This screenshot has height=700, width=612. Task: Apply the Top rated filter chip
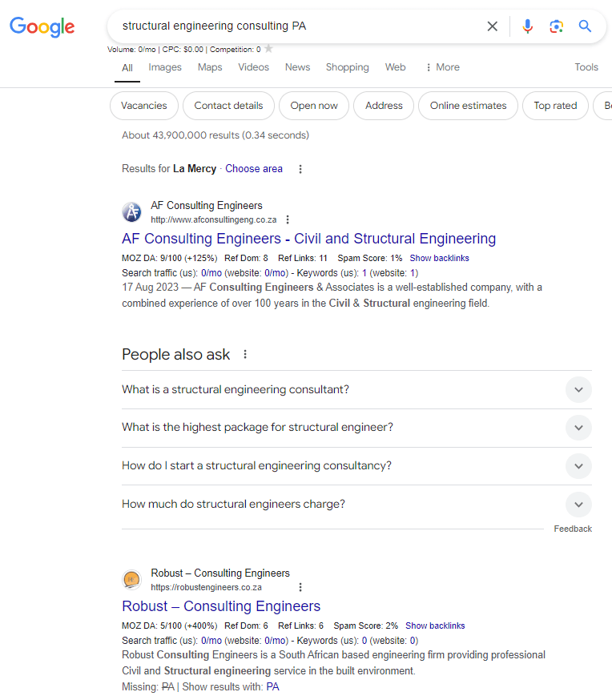pyautogui.click(x=555, y=106)
